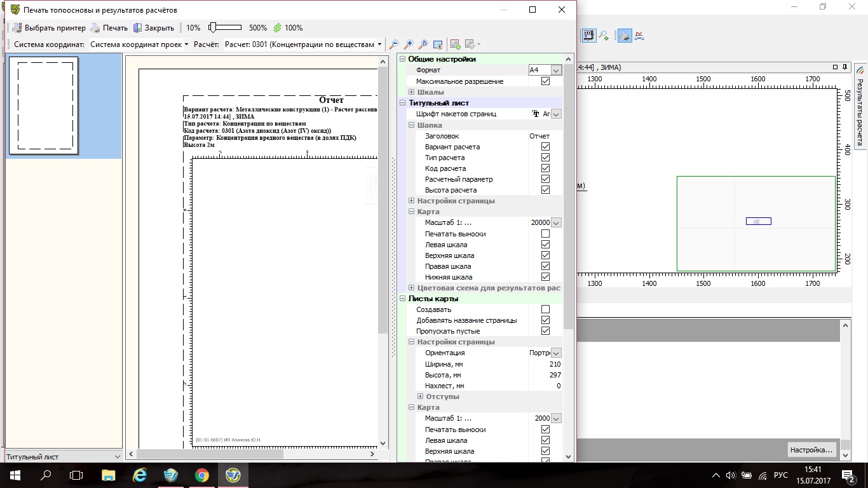
Task: Click the add map sheet icon
Action: (455, 44)
